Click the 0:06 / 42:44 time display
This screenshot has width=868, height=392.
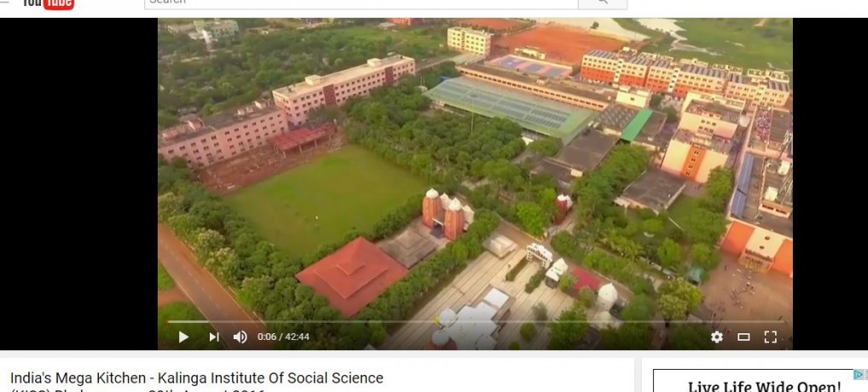click(283, 337)
